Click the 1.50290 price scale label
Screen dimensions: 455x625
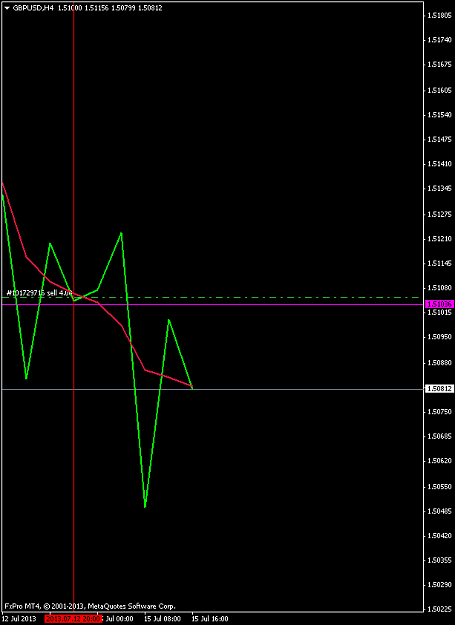[x=440, y=584]
